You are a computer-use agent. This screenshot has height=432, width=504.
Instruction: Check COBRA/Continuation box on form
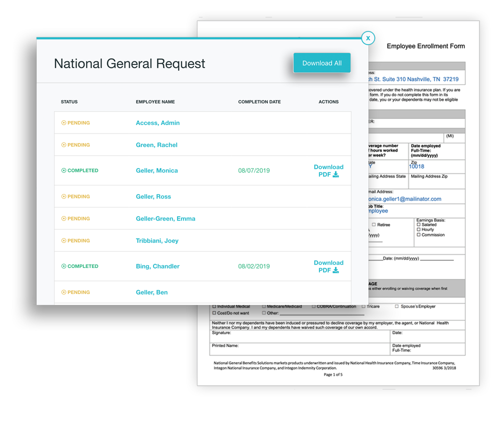(313, 306)
